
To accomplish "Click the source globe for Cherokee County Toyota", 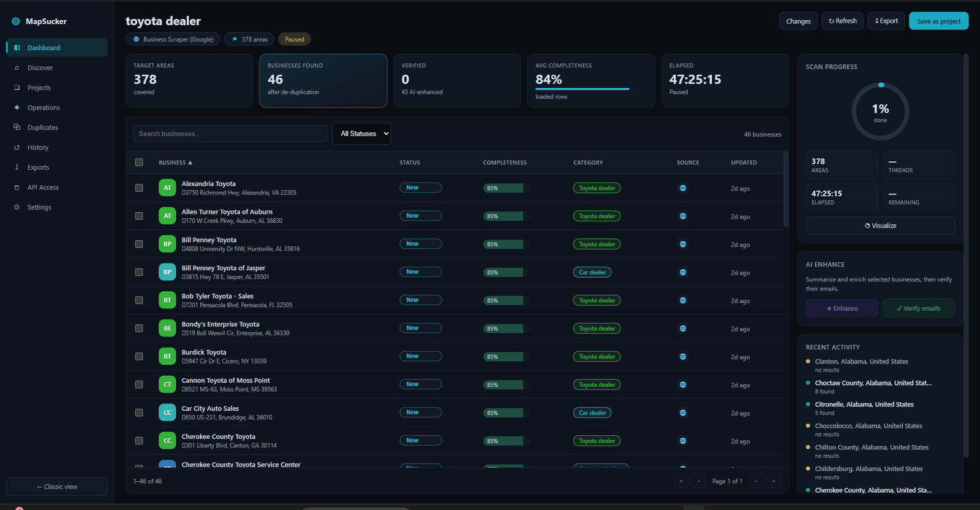I will pyautogui.click(x=683, y=441).
